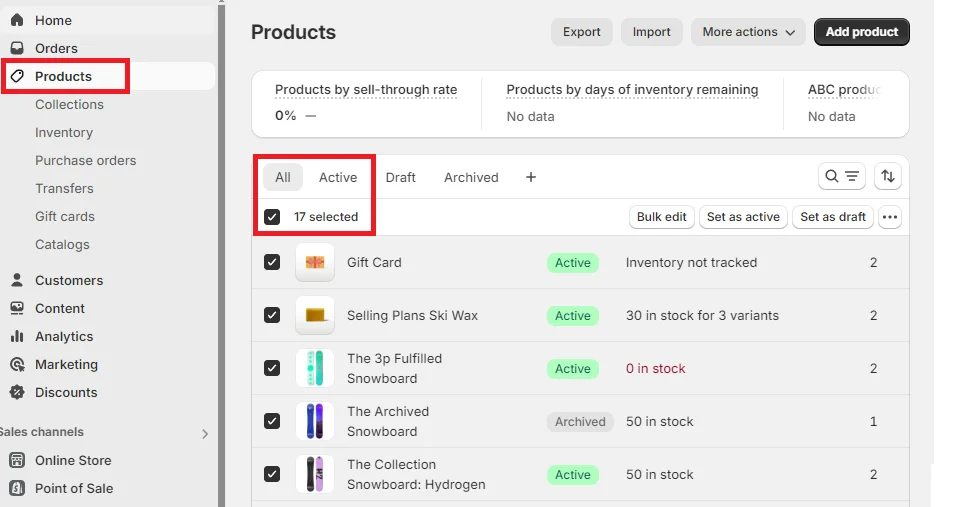Image resolution: width=959 pixels, height=507 pixels.
Task: Expand the Sales channels chevron
Action: point(205,434)
